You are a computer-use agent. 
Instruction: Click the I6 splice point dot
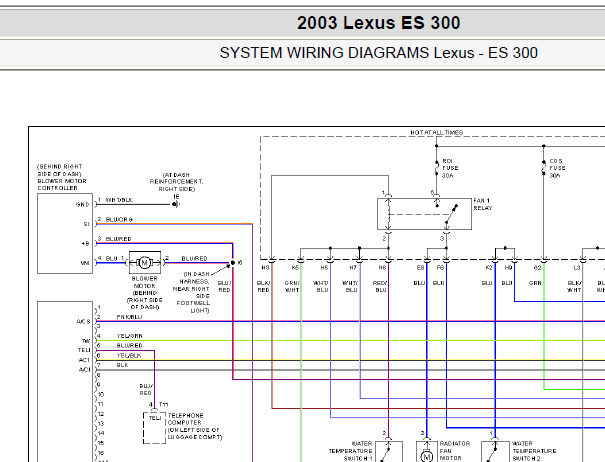click(233, 263)
